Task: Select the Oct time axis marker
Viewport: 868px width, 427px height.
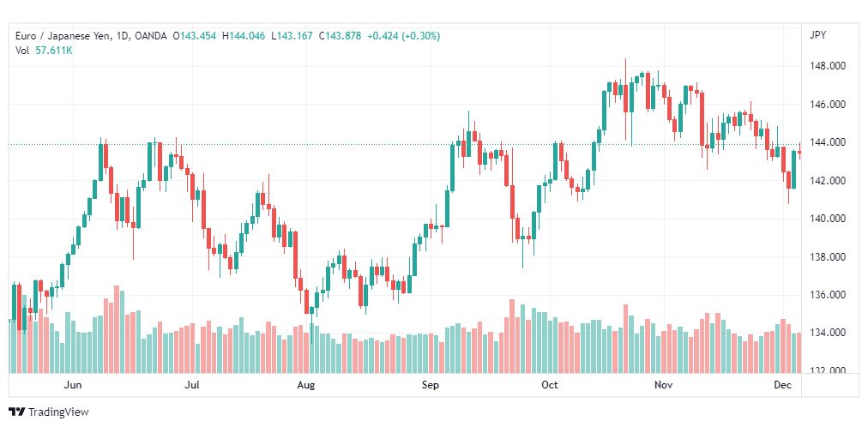Action: pos(550,385)
